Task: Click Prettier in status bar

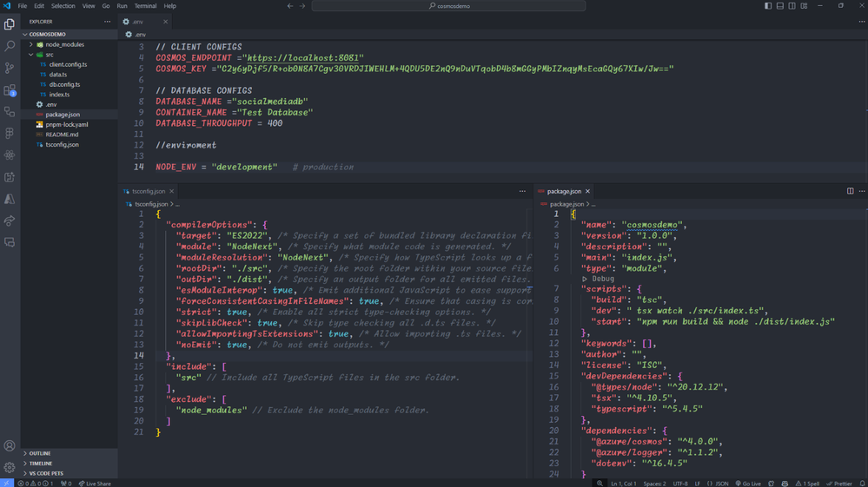Action: tap(839, 484)
